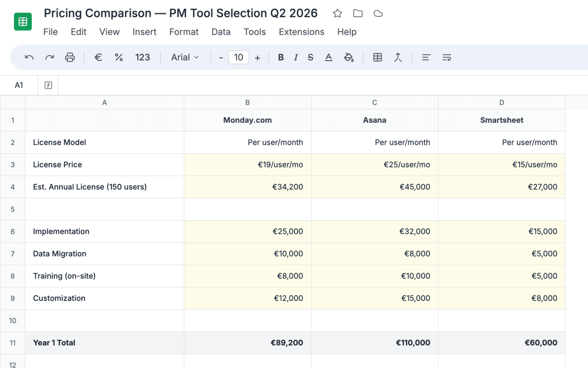Select the €110,000 total cell
588x368 pixels.
pos(374,343)
